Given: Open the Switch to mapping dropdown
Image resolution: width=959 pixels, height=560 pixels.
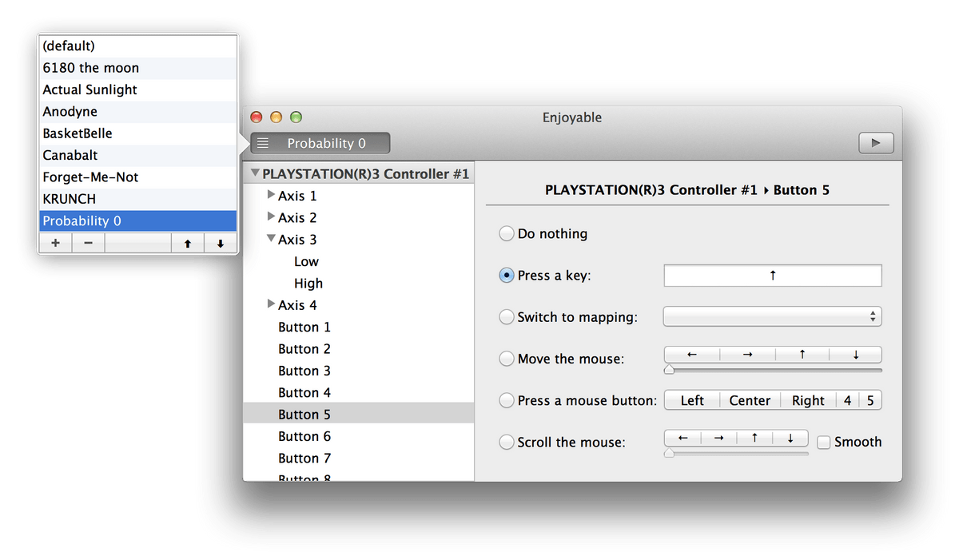Looking at the screenshot, I should click(772, 316).
